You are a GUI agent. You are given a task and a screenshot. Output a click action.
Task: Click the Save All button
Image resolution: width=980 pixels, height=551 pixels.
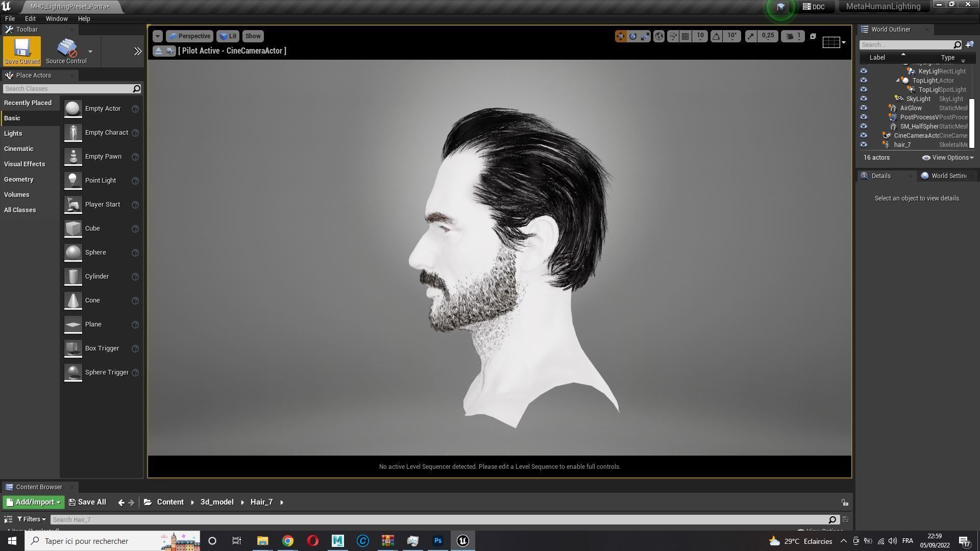[87, 503]
